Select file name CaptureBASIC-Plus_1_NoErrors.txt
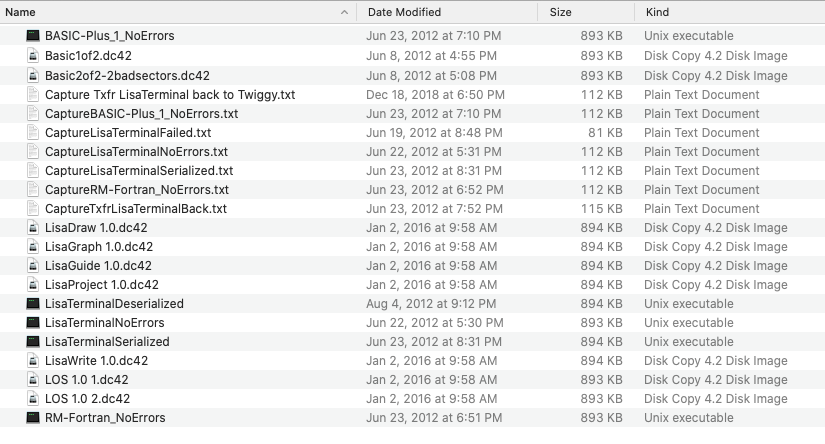Screen dimensions: 825x444 pyautogui.click(x=142, y=114)
